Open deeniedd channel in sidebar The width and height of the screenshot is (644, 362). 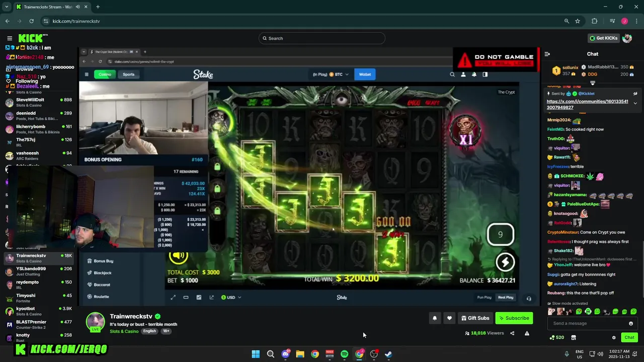click(x=39, y=116)
